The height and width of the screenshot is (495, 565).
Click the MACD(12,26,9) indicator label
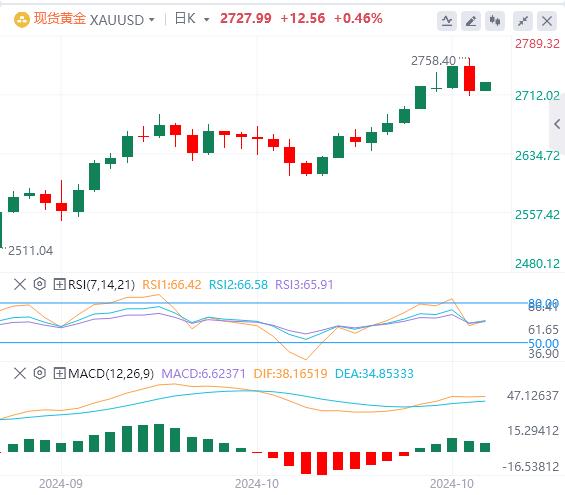point(111,374)
